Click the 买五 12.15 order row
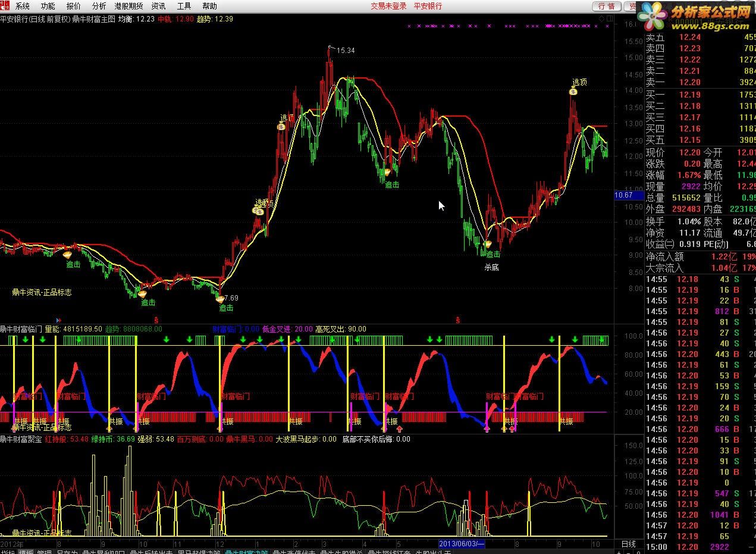Image resolution: width=756 pixels, height=554 pixels. point(701,140)
